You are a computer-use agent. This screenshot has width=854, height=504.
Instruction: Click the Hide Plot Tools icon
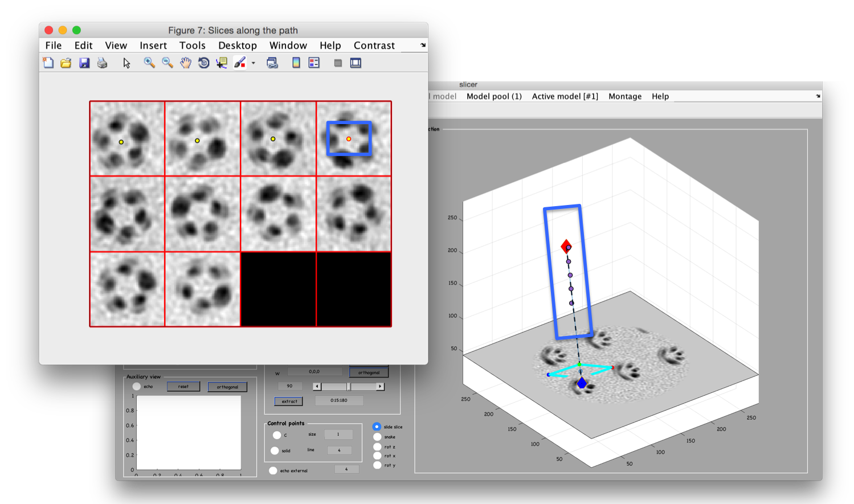pyautogui.click(x=338, y=63)
